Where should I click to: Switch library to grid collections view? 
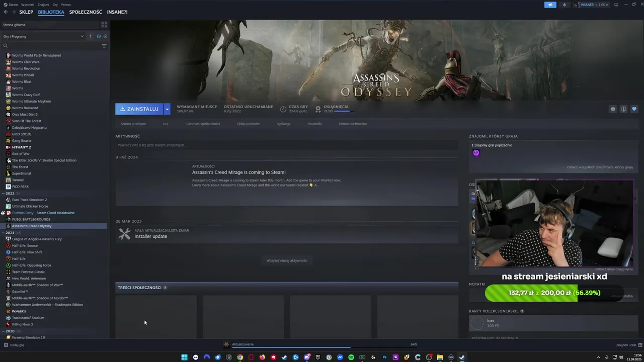pyautogui.click(x=104, y=24)
